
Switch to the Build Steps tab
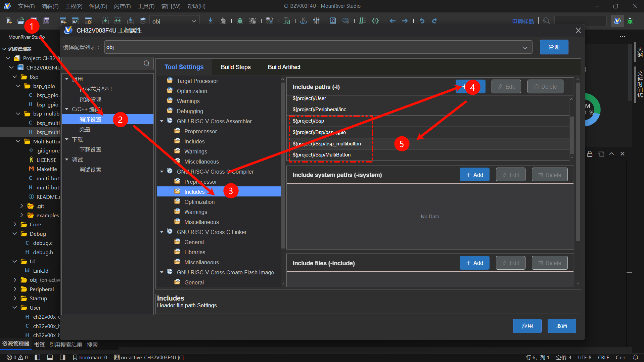(x=236, y=67)
